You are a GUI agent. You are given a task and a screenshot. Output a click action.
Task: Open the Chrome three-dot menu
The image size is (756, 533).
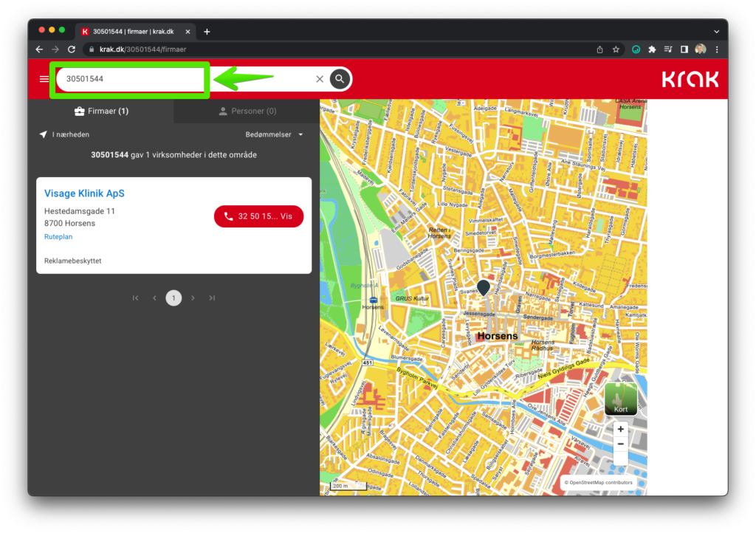click(717, 49)
